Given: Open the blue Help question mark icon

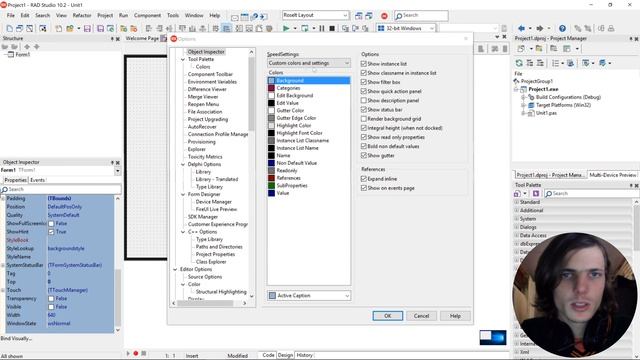Looking at the screenshot, I should 562,28.
